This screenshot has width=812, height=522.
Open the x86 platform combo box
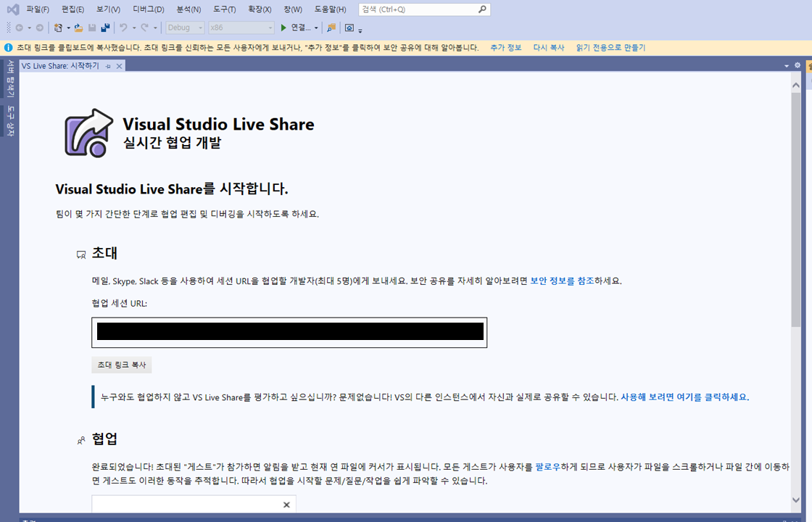tap(241, 28)
